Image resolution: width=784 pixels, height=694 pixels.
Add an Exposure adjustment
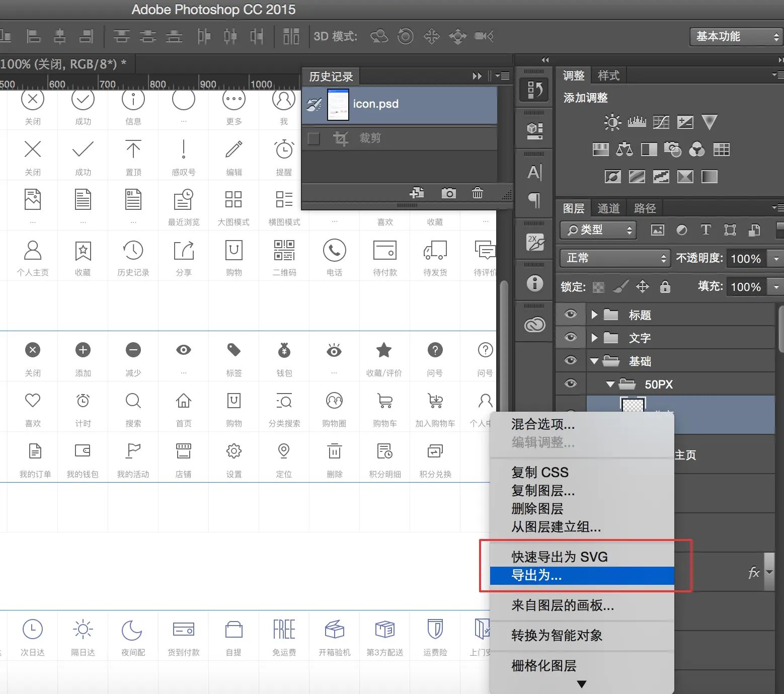coord(685,122)
